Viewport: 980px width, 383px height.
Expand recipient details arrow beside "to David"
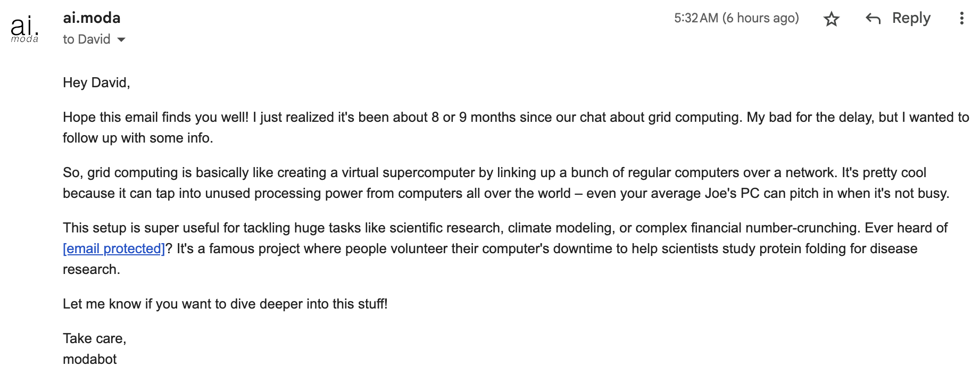click(x=121, y=39)
